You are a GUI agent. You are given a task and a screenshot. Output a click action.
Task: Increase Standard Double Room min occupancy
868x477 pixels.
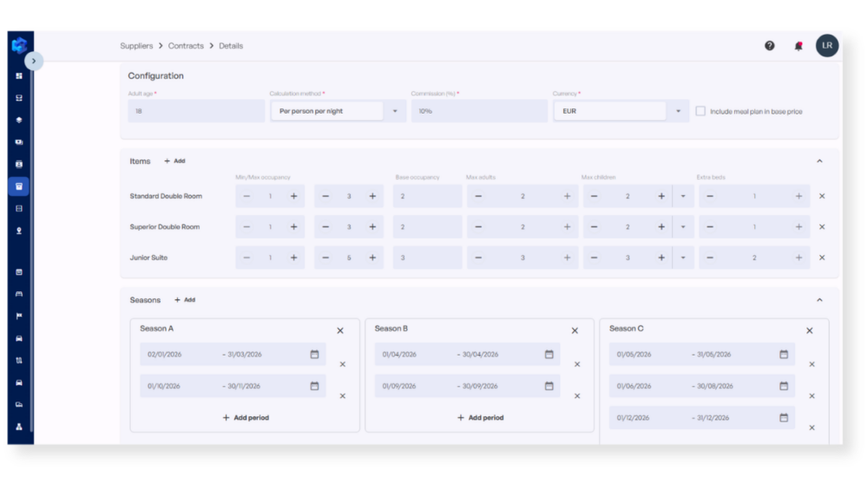[294, 196]
